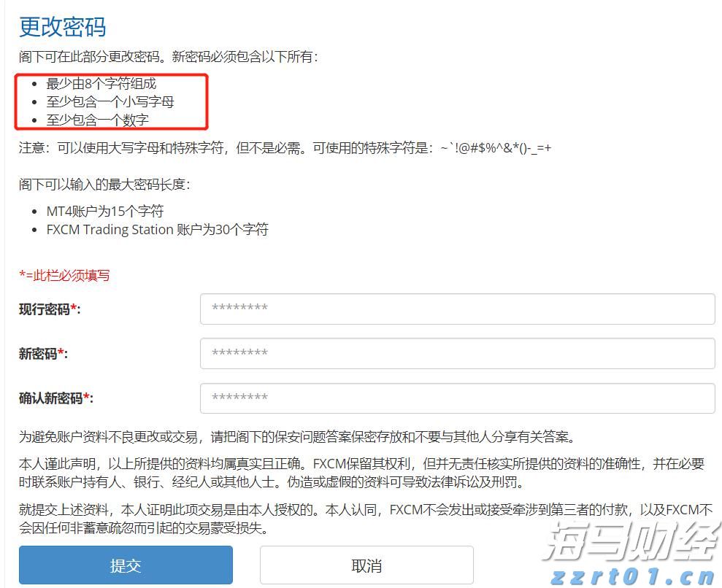Click the 现行密码 input field
Viewport: 722px width, 588px height.
point(457,309)
